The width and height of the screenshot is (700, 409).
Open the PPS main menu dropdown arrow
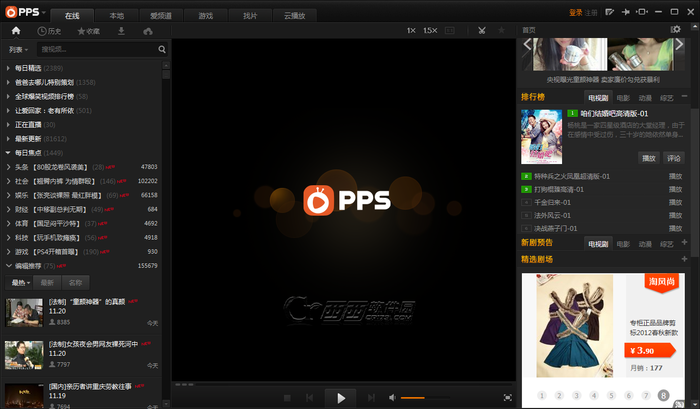tap(44, 13)
